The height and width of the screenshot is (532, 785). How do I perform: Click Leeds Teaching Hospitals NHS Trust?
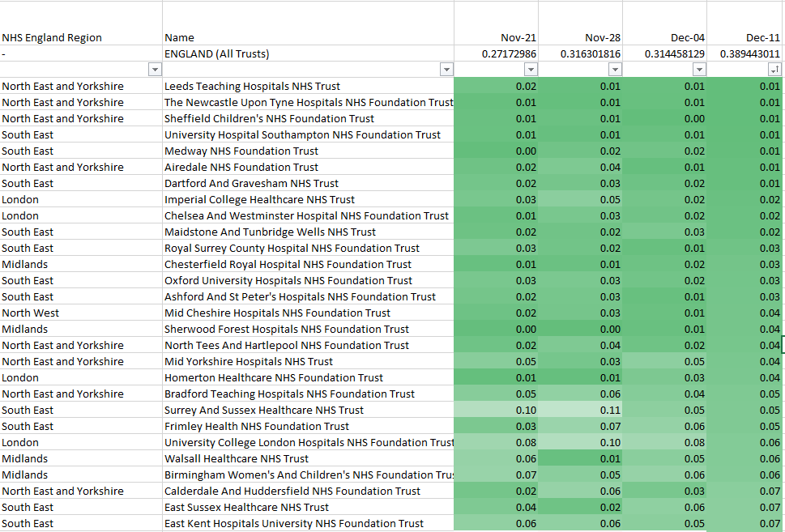point(309,86)
